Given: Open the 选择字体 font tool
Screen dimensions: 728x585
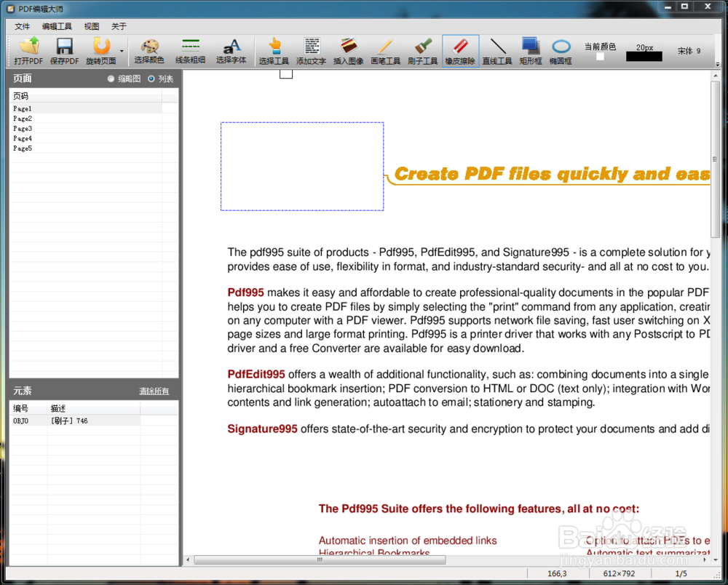Looking at the screenshot, I should [232, 51].
